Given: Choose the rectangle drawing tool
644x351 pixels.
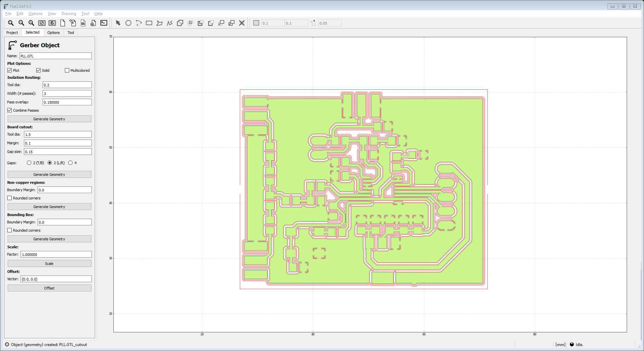Looking at the screenshot, I should (149, 23).
